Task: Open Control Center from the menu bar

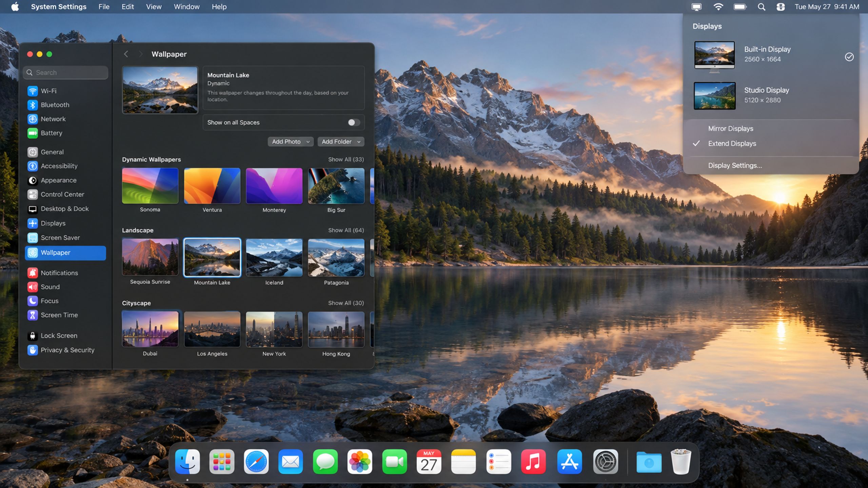Action: pyautogui.click(x=781, y=7)
